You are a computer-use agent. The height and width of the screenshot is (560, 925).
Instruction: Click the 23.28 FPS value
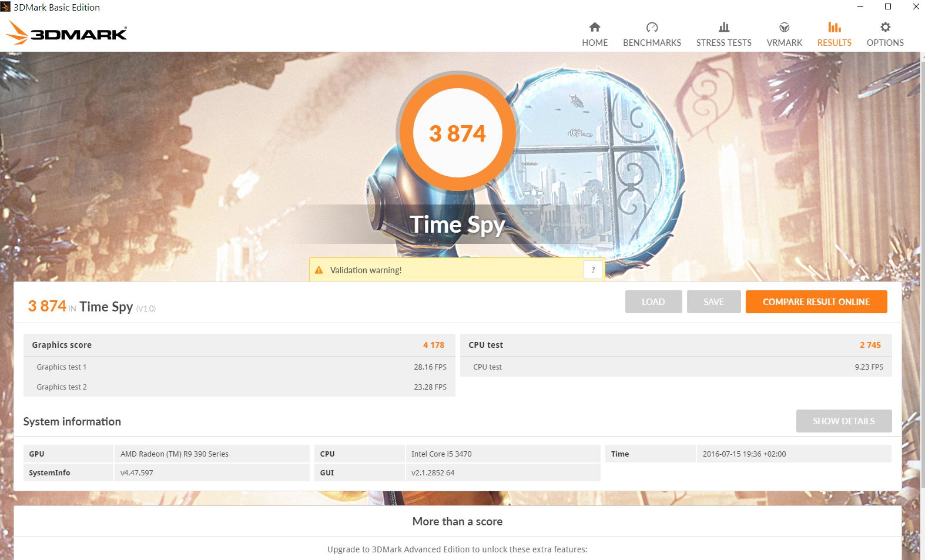click(x=430, y=387)
